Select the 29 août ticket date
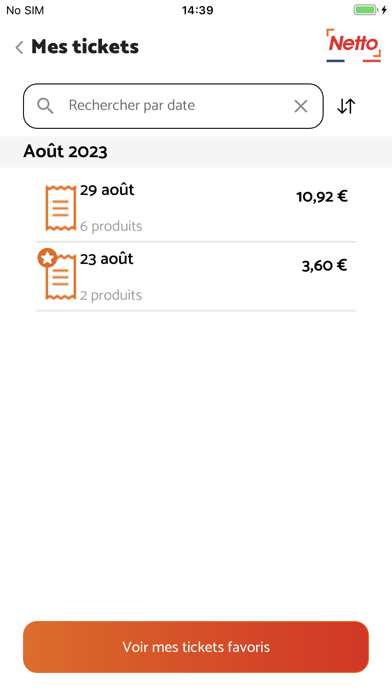The height and width of the screenshot is (696, 392). click(107, 190)
